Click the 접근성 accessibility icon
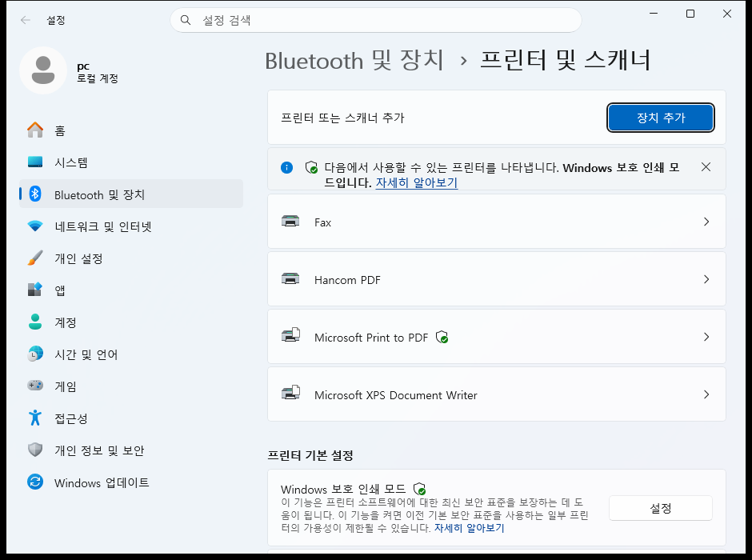 click(x=35, y=418)
